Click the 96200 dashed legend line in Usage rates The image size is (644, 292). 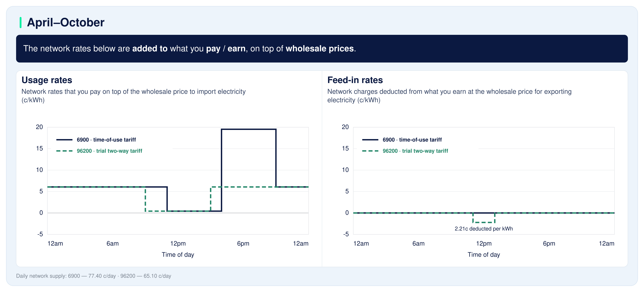pos(64,151)
